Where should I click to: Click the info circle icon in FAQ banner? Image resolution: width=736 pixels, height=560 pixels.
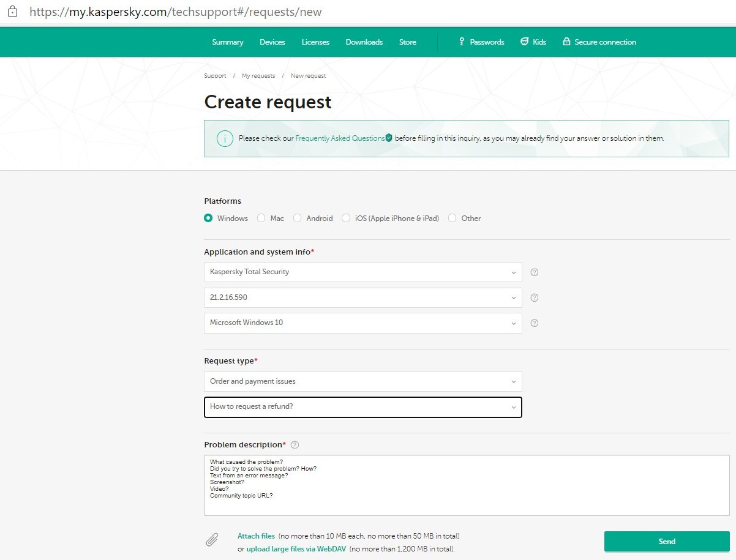tap(225, 138)
